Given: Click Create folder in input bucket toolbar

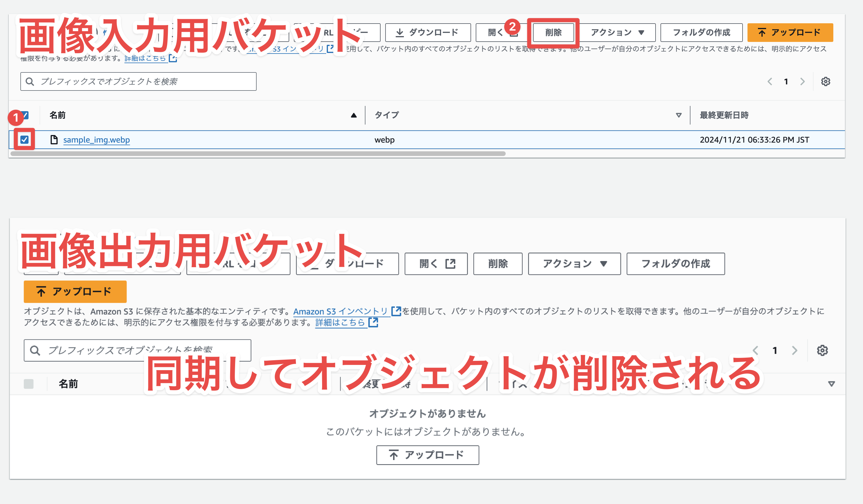Looking at the screenshot, I should [701, 33].
